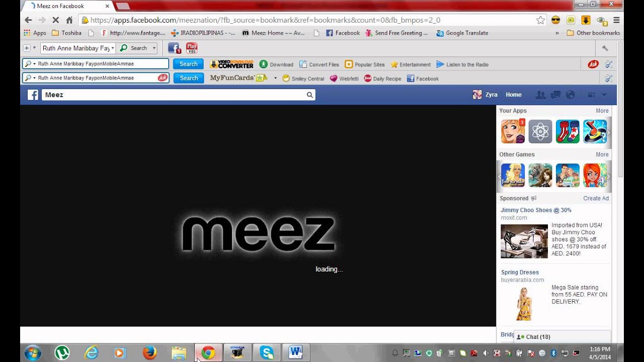
Task: Click the Play Vids toolbar icon
Action: click(192, 48)
